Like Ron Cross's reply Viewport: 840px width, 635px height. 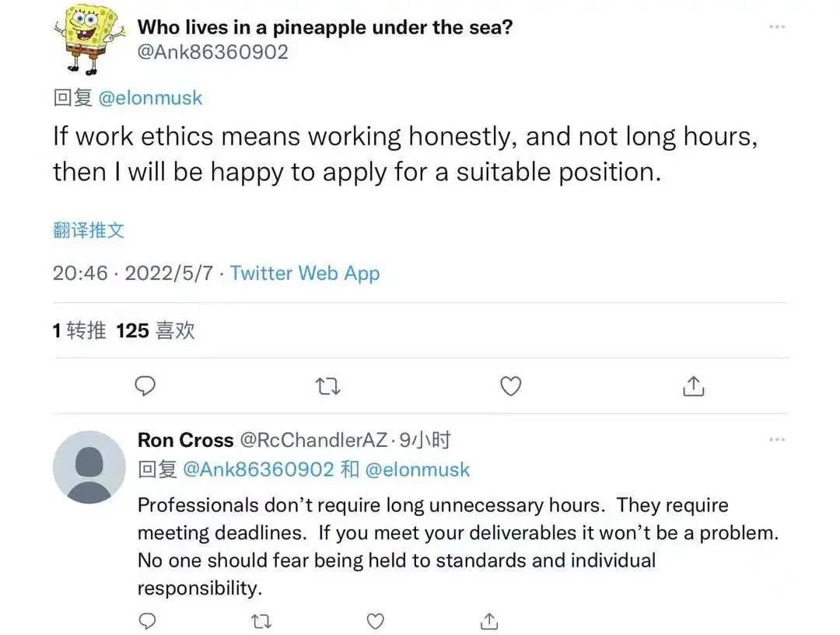375,621
